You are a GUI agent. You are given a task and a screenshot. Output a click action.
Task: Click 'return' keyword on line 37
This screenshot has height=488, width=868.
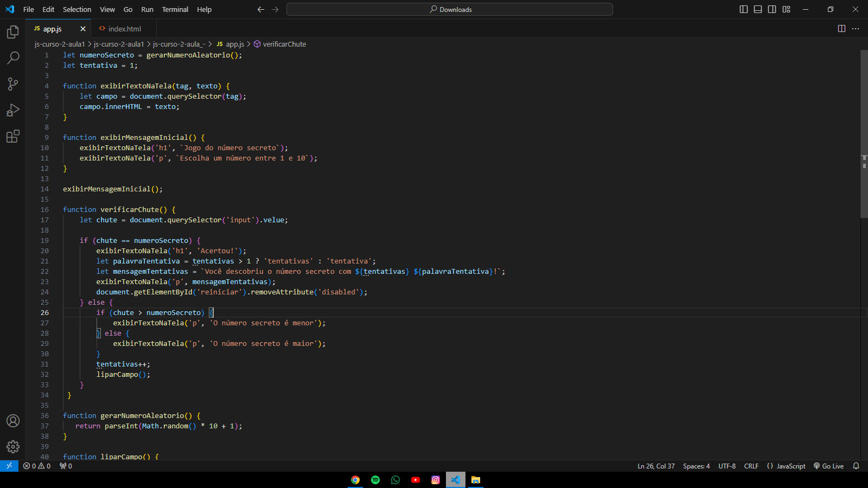pyautogui.click(x=88, y=426)
